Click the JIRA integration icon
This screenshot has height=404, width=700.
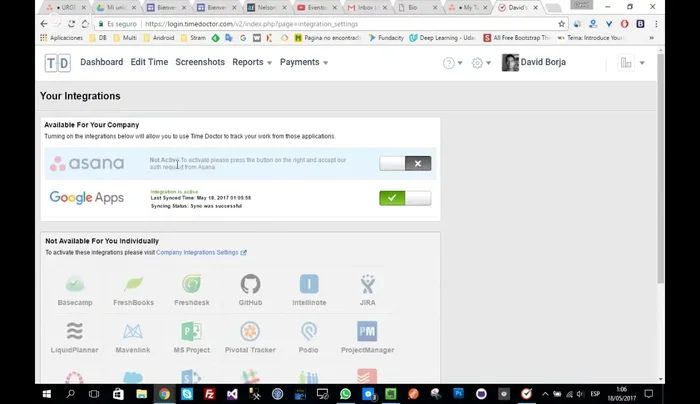pos(367,284)
